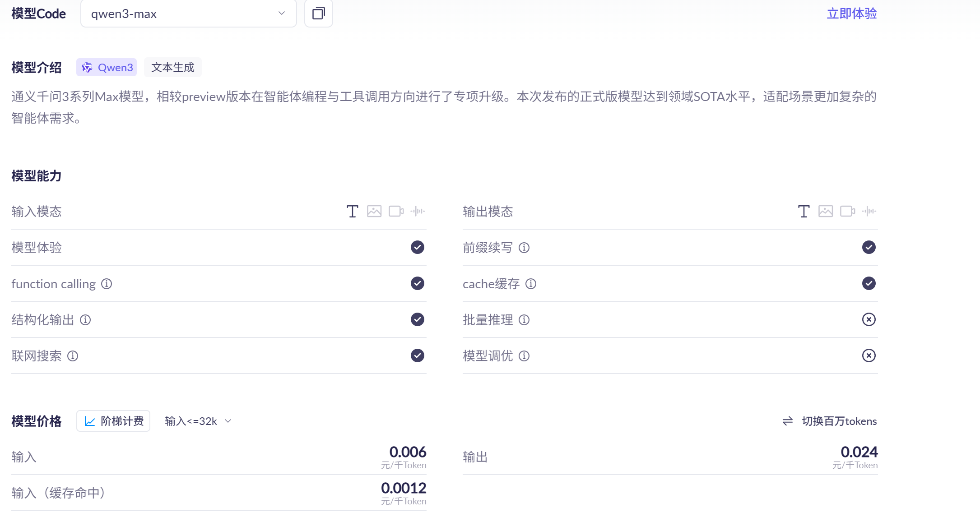The height and width of the screenshot is (517, 980).
Task: Click the output price 0.024
Action: pos(859,452)
